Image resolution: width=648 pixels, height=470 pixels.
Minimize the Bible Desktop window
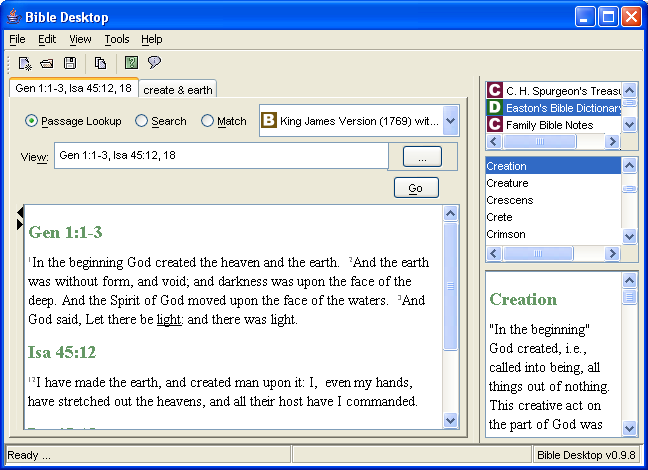click(585, 17)
